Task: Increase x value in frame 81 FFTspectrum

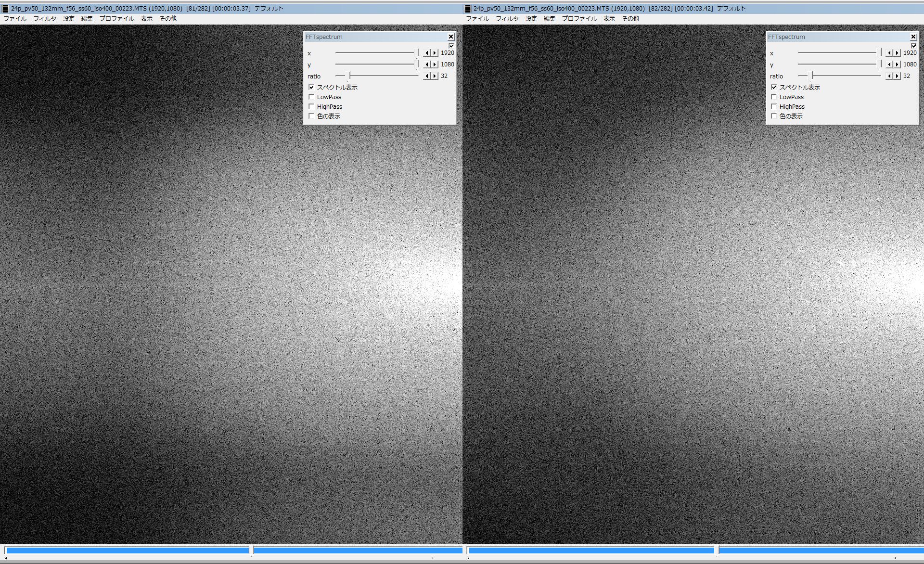Action: 435,53
